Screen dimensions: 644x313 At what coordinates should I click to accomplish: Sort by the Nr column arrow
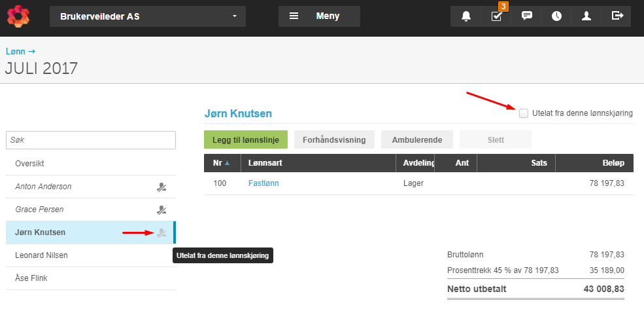(x=227, y=163)
